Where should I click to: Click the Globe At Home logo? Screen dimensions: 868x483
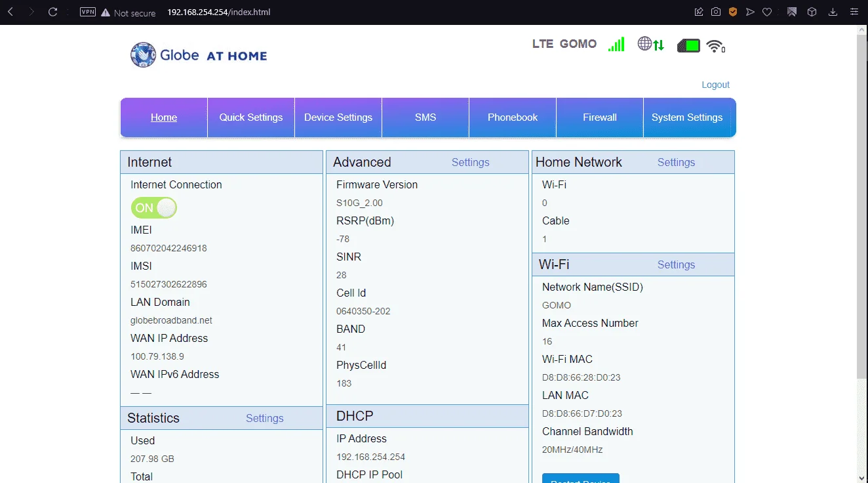199,55
